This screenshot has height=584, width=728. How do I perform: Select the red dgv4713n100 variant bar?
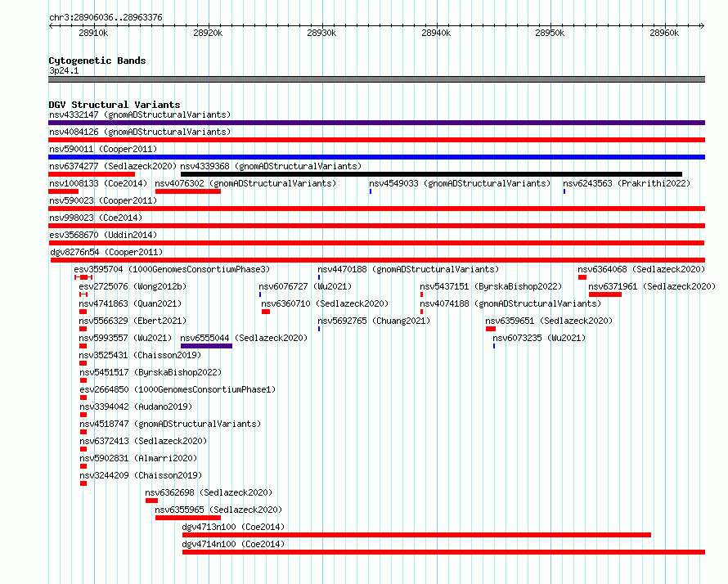coord(416,535)
